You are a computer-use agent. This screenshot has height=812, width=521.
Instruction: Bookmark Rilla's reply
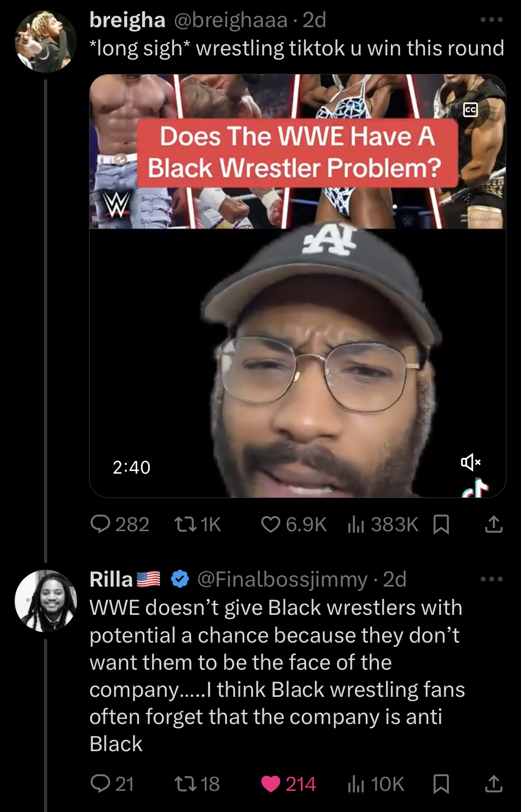pos(441,783)
